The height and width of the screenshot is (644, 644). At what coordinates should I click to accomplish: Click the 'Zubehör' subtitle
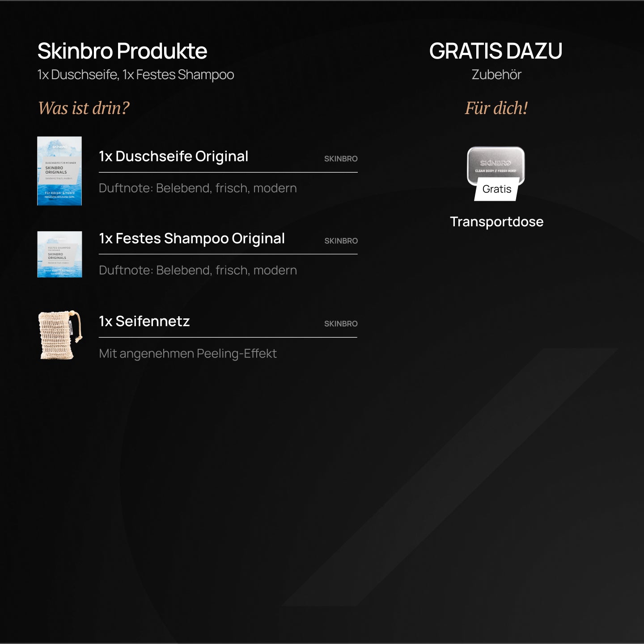[496, 74]
